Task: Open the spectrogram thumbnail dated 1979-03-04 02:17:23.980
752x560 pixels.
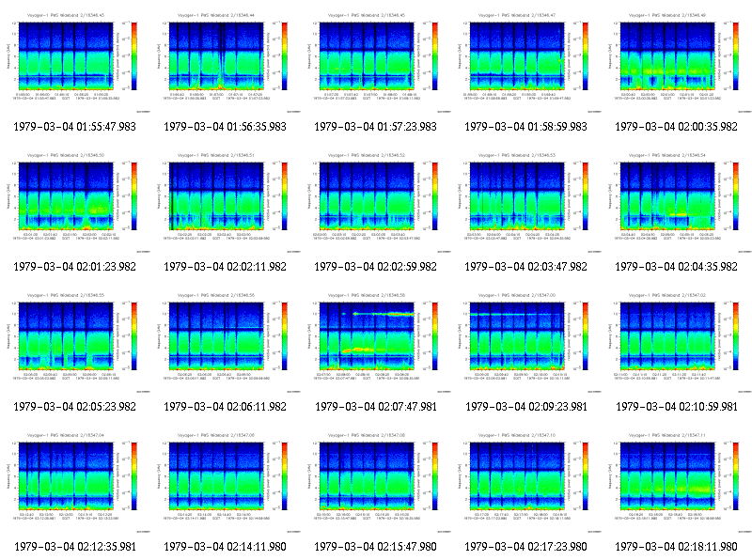Action: (x=526, y=482)
